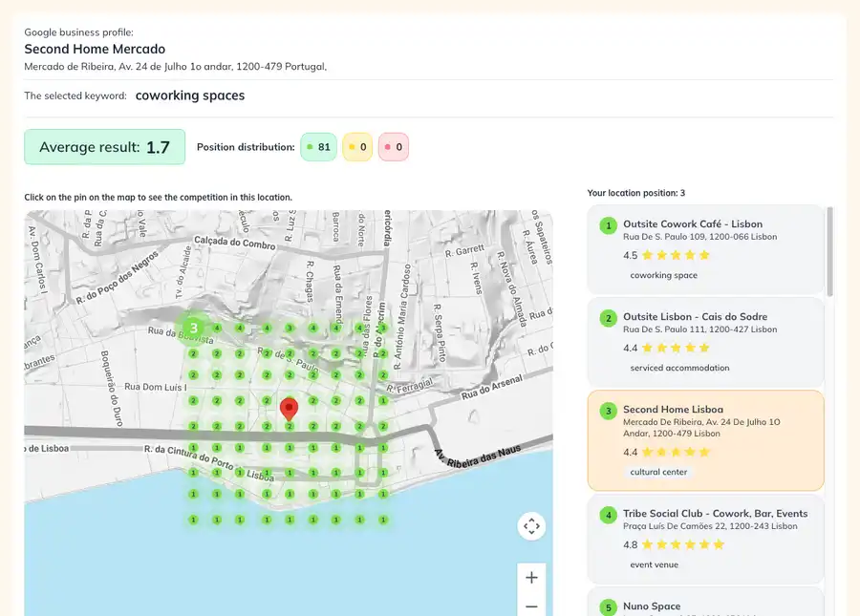This screenshot has width=860, height=616.
Task: Click the 'serviced accommodation' category tag
Action: pyautogui.click(x=679, y=368)
